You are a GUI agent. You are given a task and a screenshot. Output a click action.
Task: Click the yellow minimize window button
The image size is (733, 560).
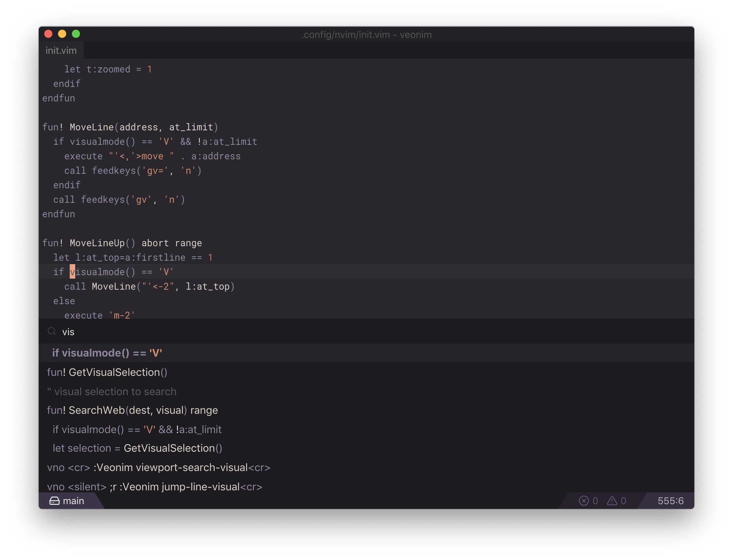point(62,34)
